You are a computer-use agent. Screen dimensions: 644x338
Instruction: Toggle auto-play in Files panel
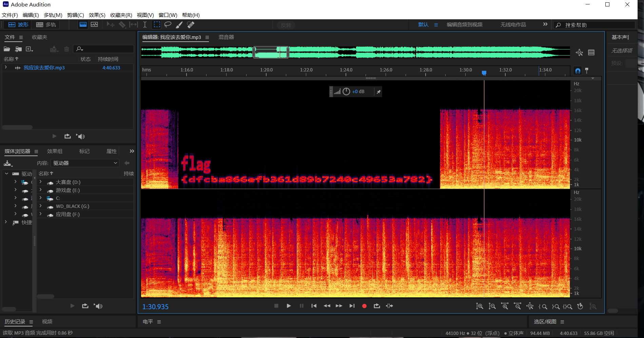(x=80, y=136)
